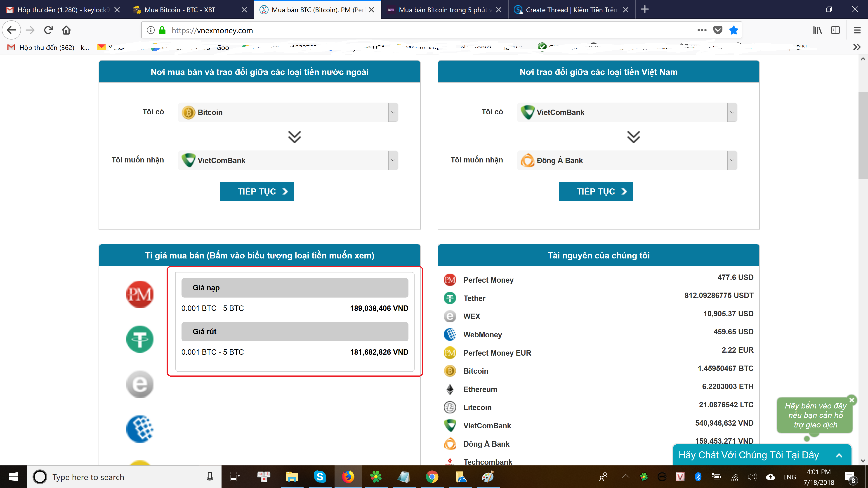Reload the current page

tap(48, 30)
